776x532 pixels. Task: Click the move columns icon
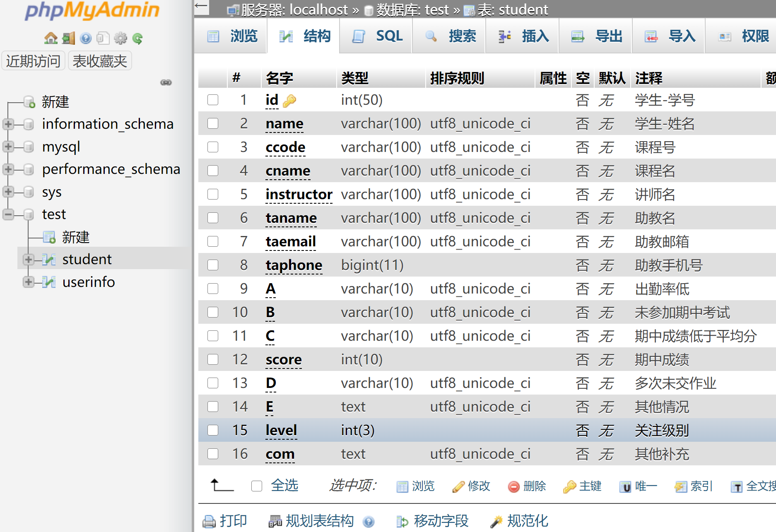(402, 522)
